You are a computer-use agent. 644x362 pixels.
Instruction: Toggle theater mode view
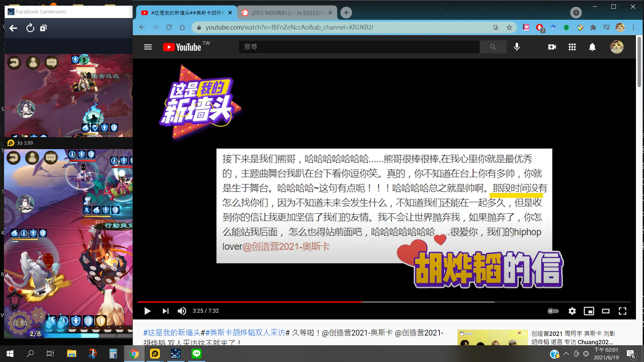pyautogui.click(x=606, y=311)
